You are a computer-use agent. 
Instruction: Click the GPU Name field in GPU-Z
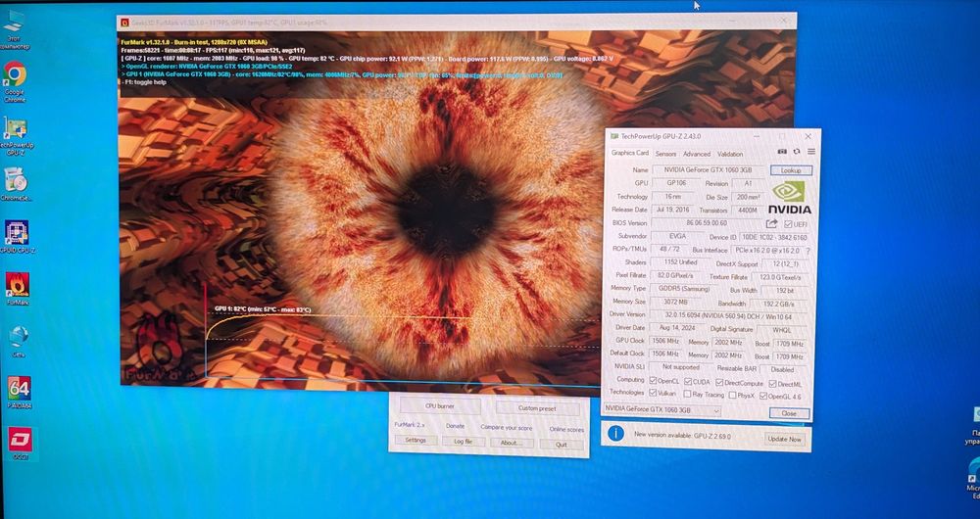click(x=709, y=169)
